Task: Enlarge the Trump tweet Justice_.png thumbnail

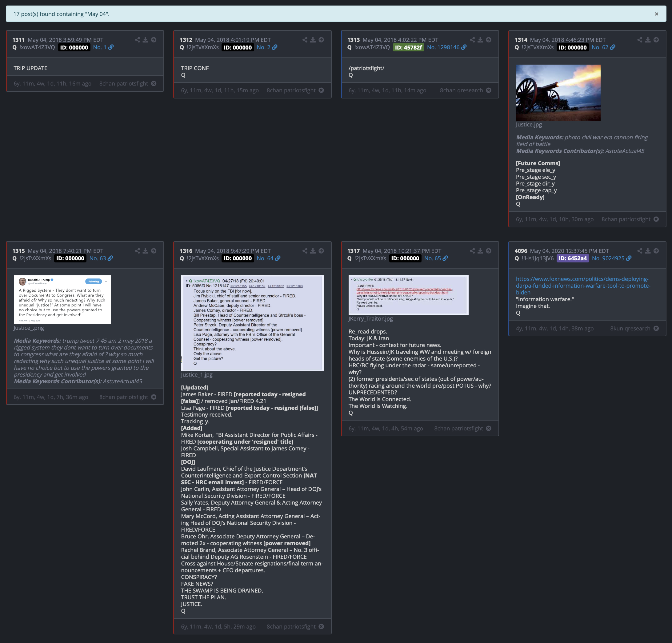Action: (62, 300)
